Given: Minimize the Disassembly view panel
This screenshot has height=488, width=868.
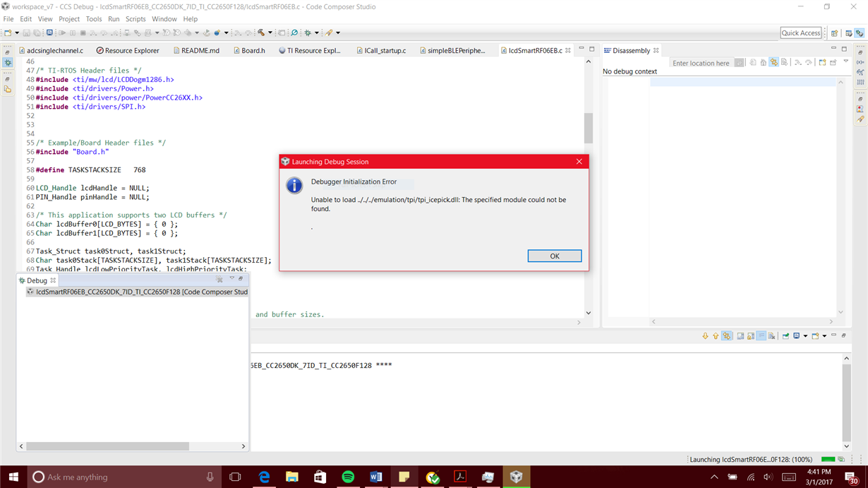Looking at the screenshot, I should click(x=833, y=48).
